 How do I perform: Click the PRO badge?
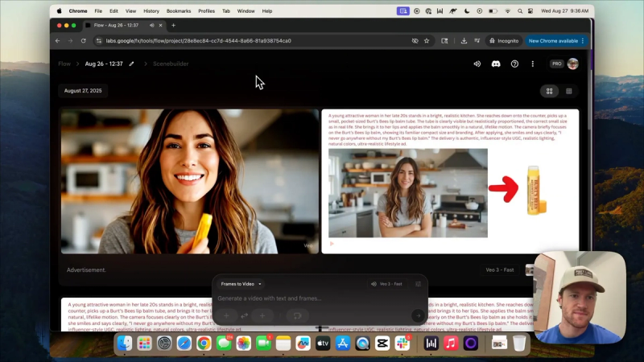556,64
